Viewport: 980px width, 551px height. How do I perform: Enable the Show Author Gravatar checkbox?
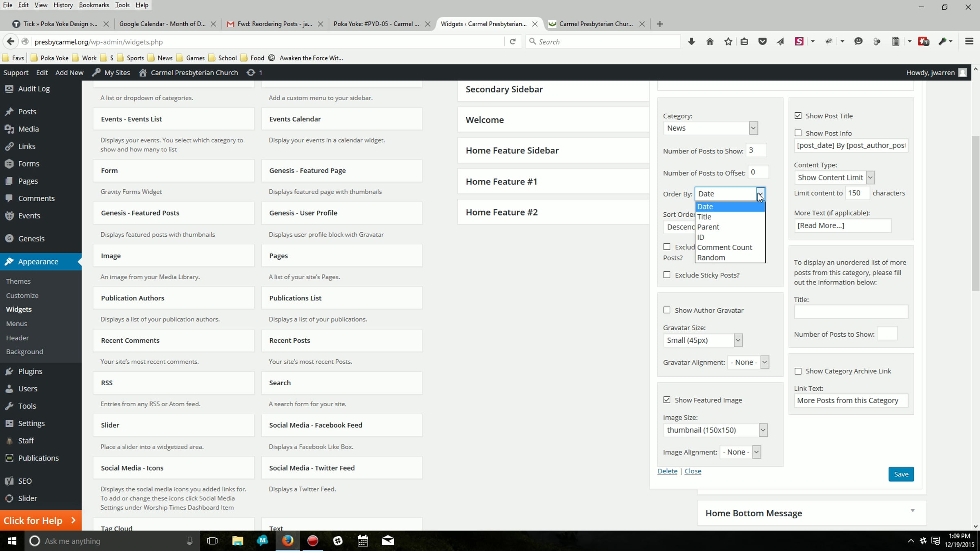667,310
